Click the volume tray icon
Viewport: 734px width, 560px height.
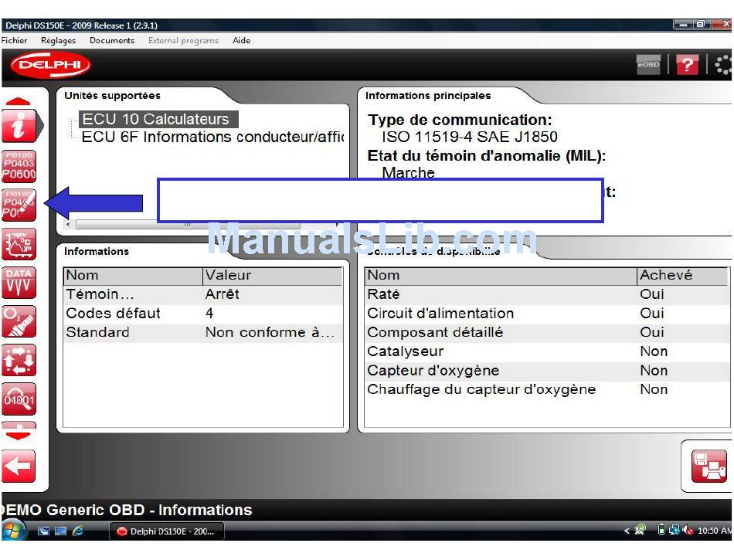[687, 530]
